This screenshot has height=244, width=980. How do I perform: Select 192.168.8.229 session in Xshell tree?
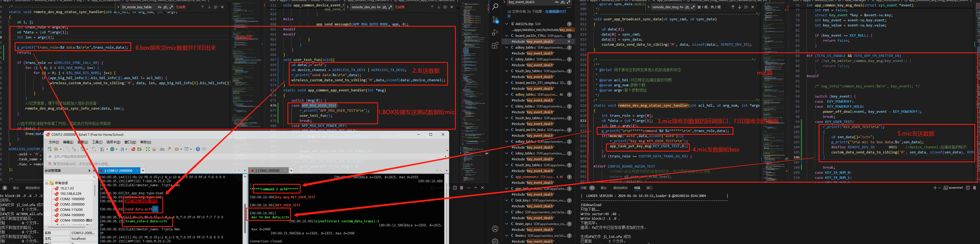coord(71,193)
